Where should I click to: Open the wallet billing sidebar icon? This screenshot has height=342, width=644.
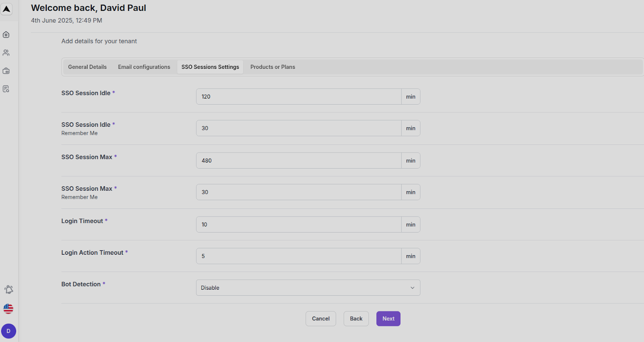click(6, 71)
